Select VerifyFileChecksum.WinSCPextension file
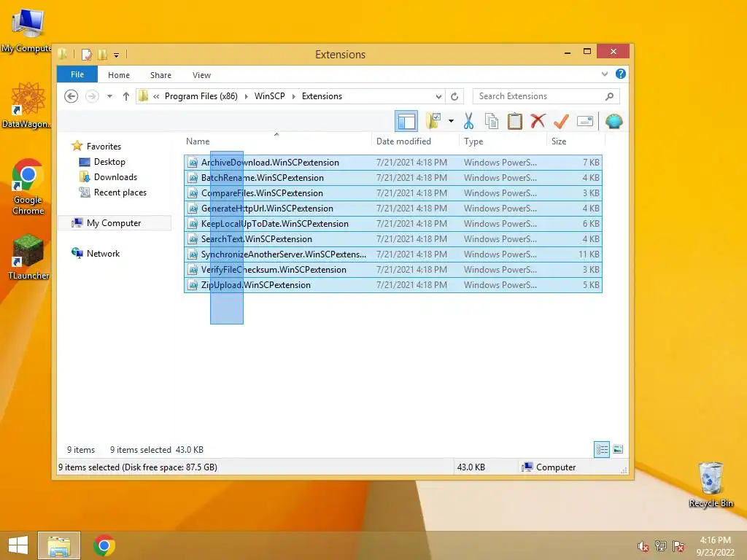Image resolution: width=747 pixels, height=560 pixels. click(x=393, y=270)
